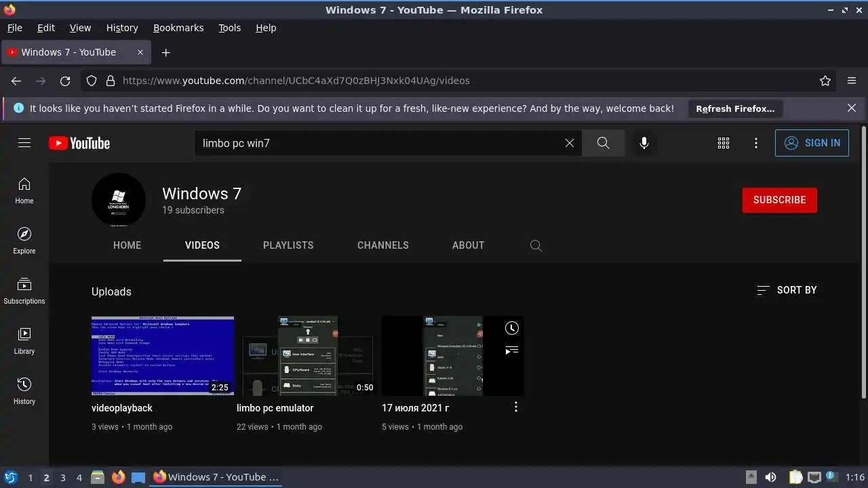868x488 pixels.
Task: Open the ABOUT tab
Action: (x=468, y=245)
